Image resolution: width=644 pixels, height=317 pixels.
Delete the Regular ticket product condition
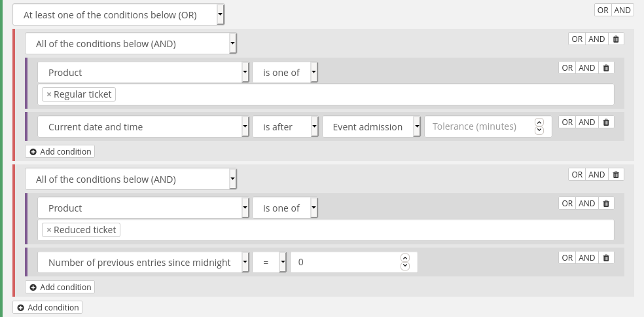pyautogui.click(x=606, y=68)
